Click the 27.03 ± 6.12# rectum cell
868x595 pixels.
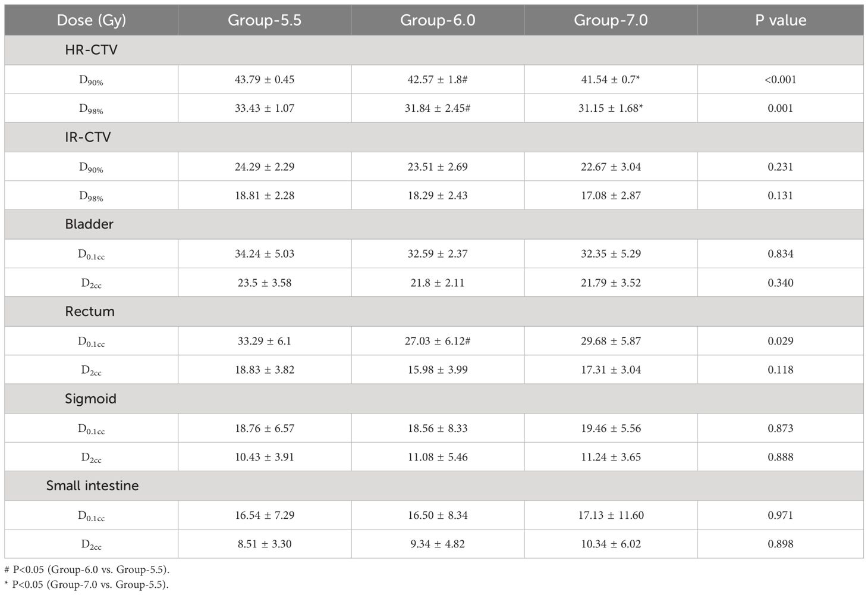click(438, 341)
